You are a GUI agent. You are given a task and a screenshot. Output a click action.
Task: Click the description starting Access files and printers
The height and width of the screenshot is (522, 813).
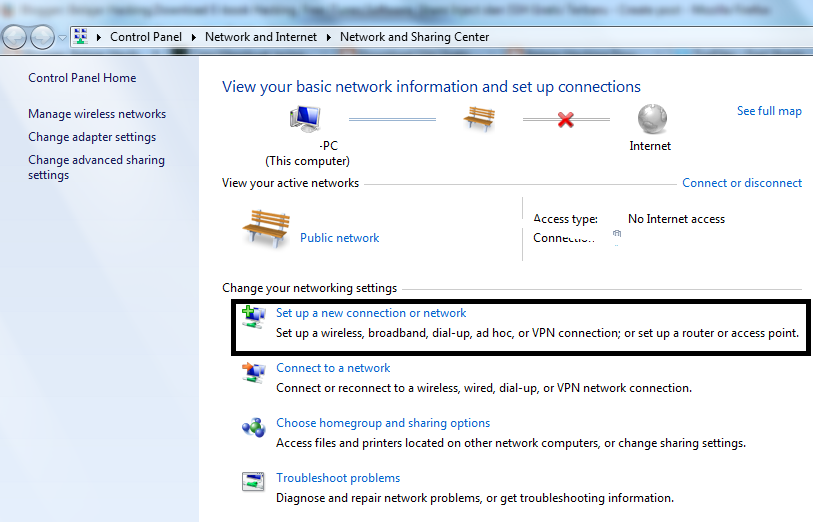tap(511, 443)
